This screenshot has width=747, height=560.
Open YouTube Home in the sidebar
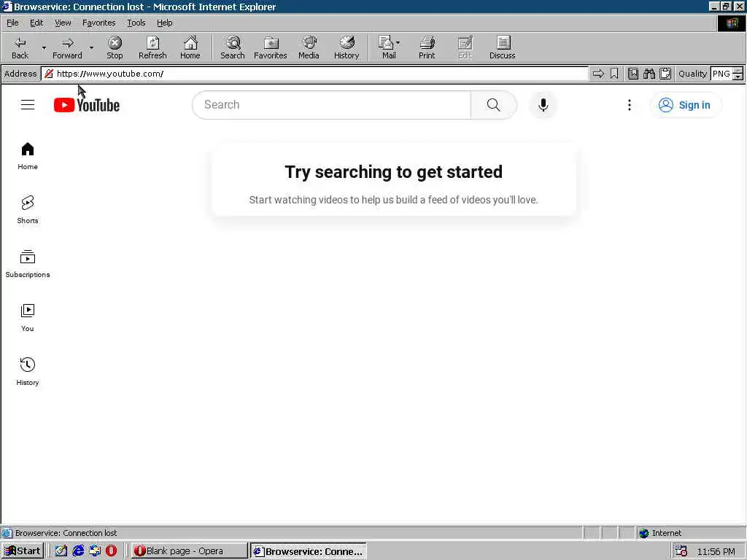pyautogui.click(x=28, y=156)
